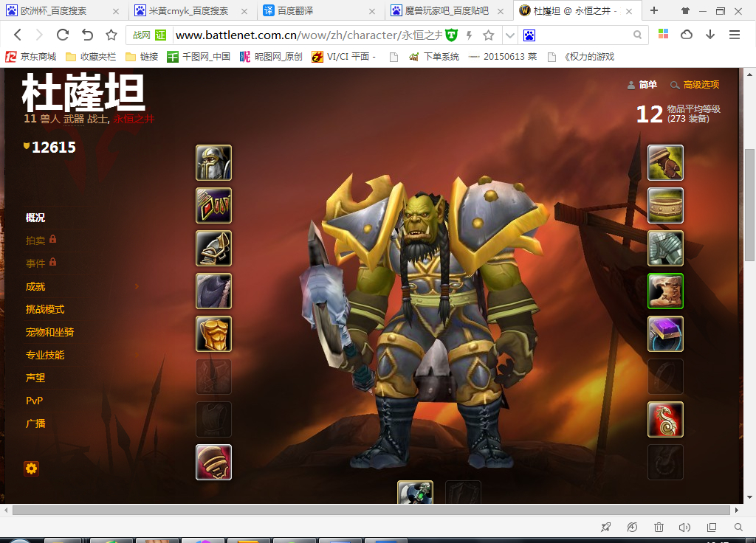This screenshot has width=756, height=543.
Task: Open the 收藏夹栏 bookmark folder
Action: pos(91,57)
